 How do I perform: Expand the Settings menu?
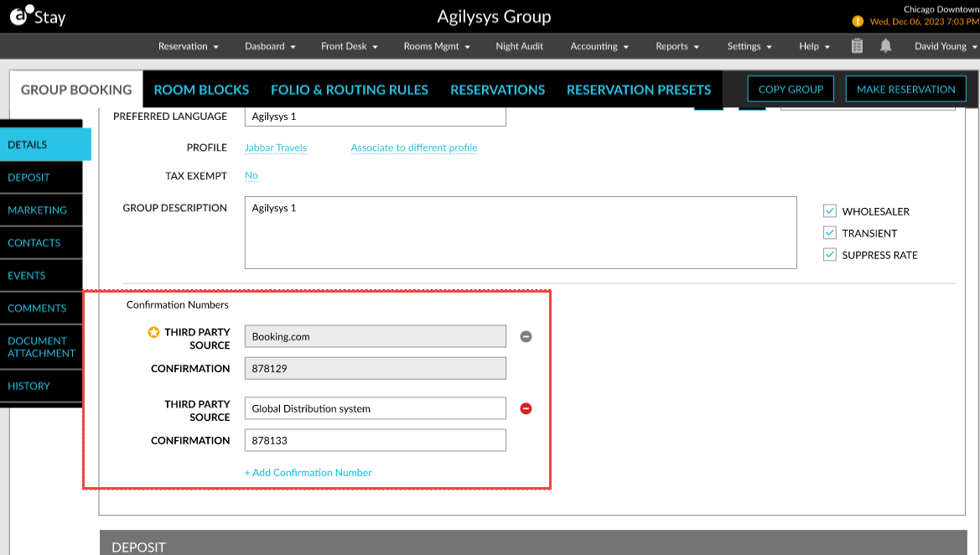(x=749, y=46)
